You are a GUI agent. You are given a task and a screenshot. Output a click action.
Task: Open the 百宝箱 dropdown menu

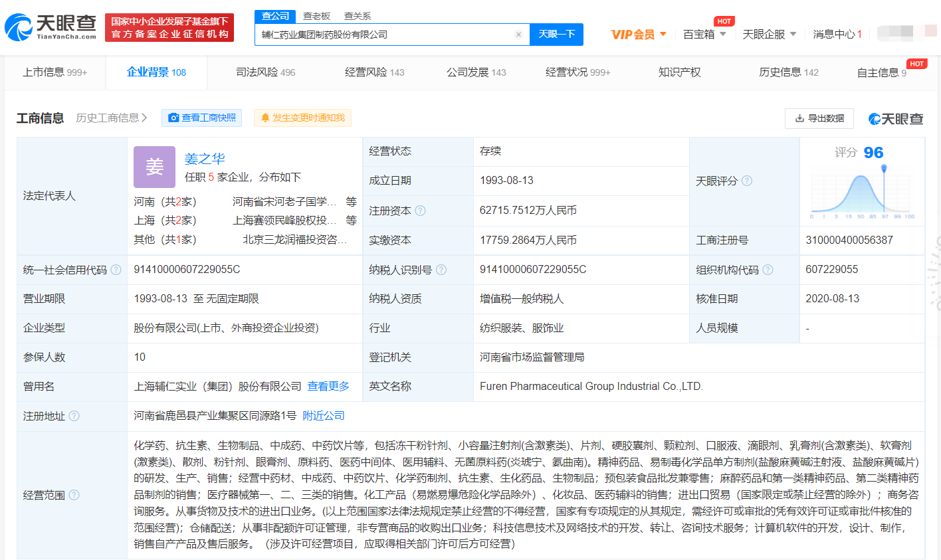pyautogui.click(x=704, y=35)
